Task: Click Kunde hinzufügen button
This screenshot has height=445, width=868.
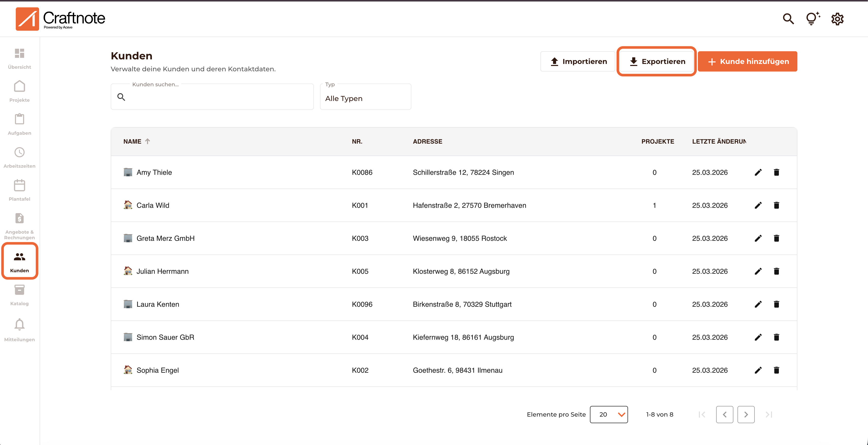Action: (x=747, y=61)
